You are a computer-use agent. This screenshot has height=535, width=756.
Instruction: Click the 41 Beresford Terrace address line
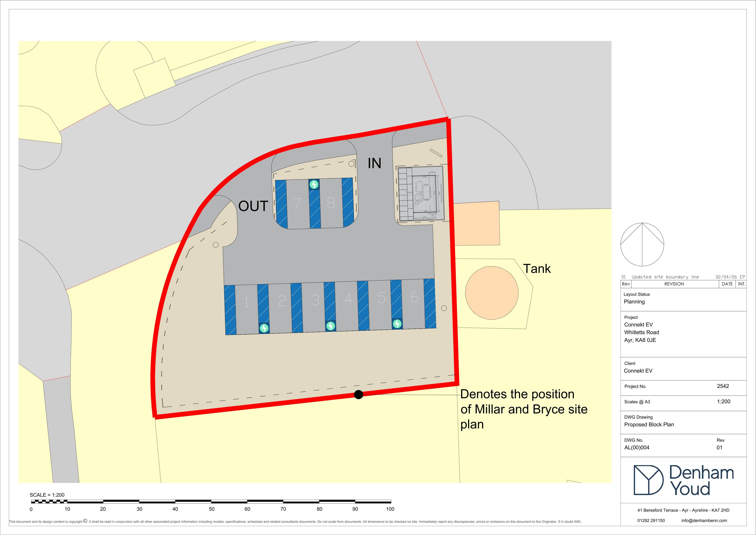tap(683, 510)
